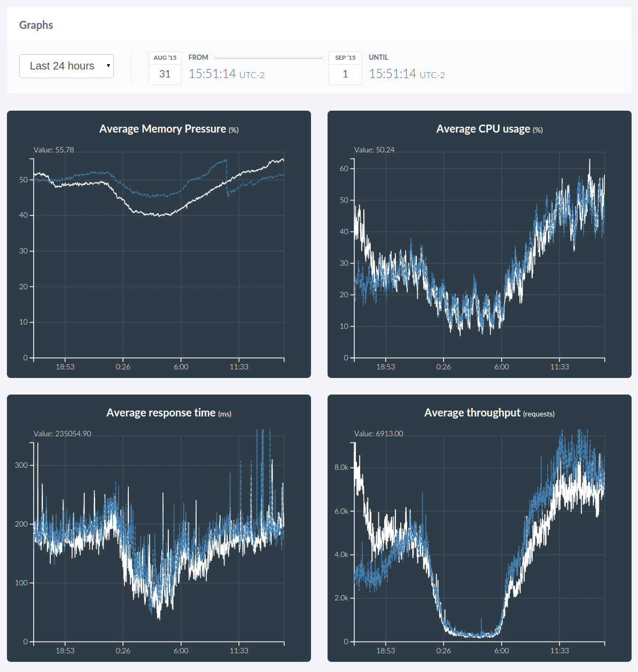Image resolution: width=638 pixels, height=672 pixels.
Task: Click the 11:33 tick on response time chart
Action: 239,651
